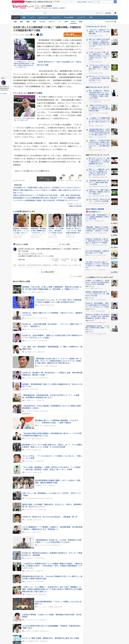Viewport: 129px width, 644px height.
Task: Click the ヘルプ link
Action: pos(90,2)
